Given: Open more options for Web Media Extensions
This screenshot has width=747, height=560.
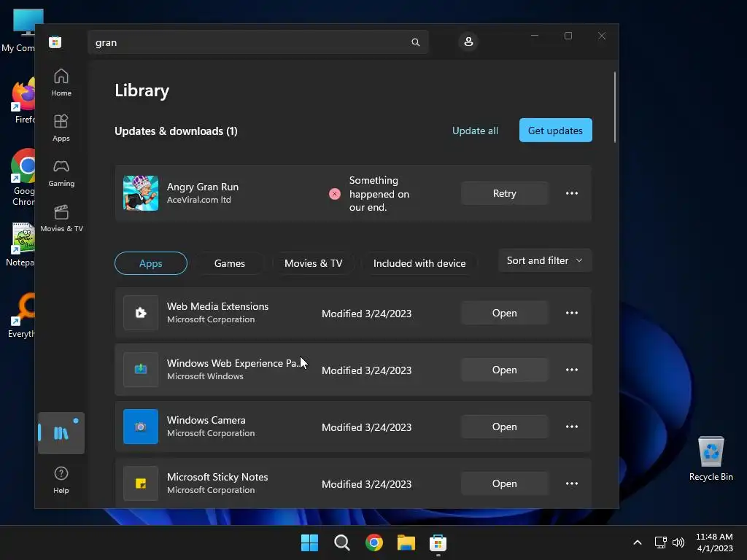Looking at the screenshot, I should point(572,313).
